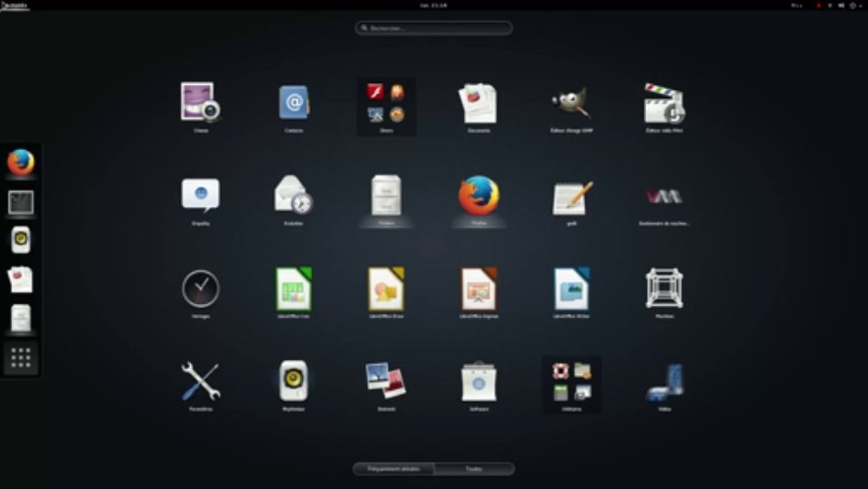Open the file cabinet in dash
The image size is (868, 489).
tap(20, 318)
